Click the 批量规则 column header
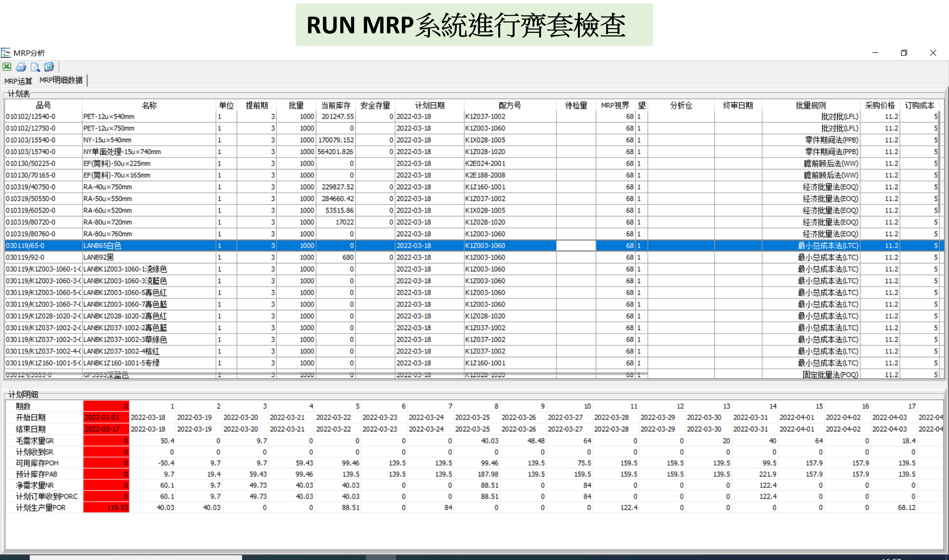Viewport: 949px width, 560px height. pos(810,105)
